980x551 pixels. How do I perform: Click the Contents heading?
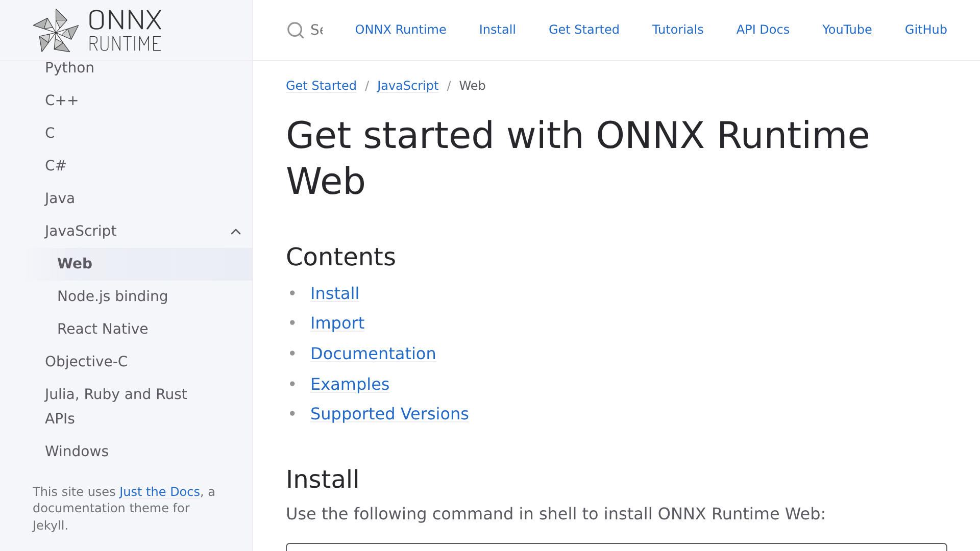(341, 257)
